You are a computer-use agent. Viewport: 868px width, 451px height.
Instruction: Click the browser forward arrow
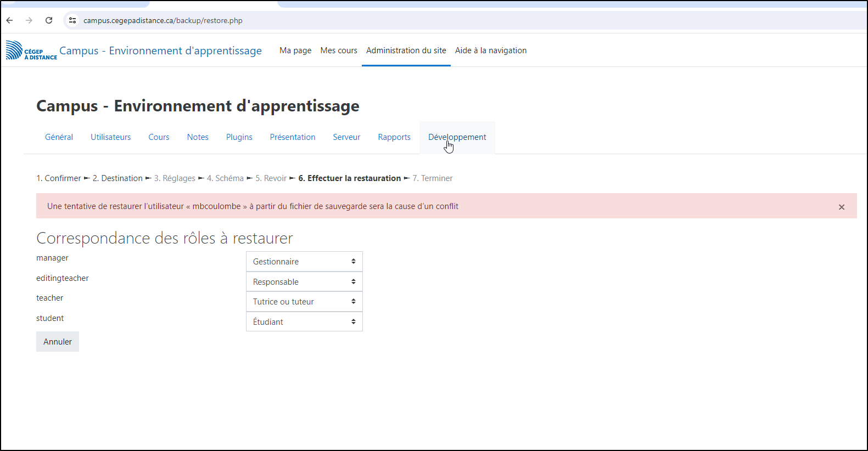[29, 20]
